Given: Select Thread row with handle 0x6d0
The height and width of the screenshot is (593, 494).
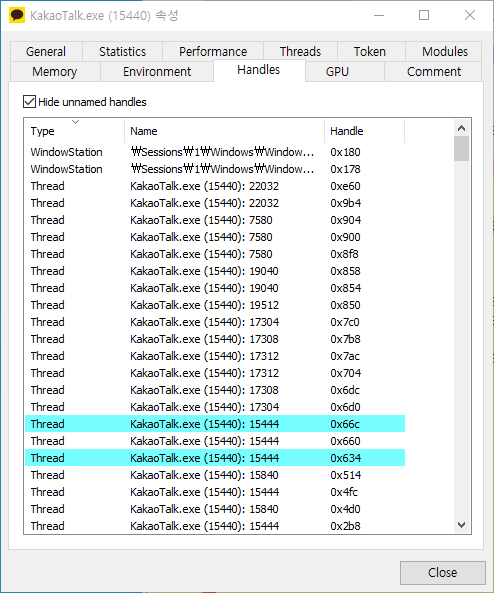Looking at the screenshot, I should click(215, 407).
